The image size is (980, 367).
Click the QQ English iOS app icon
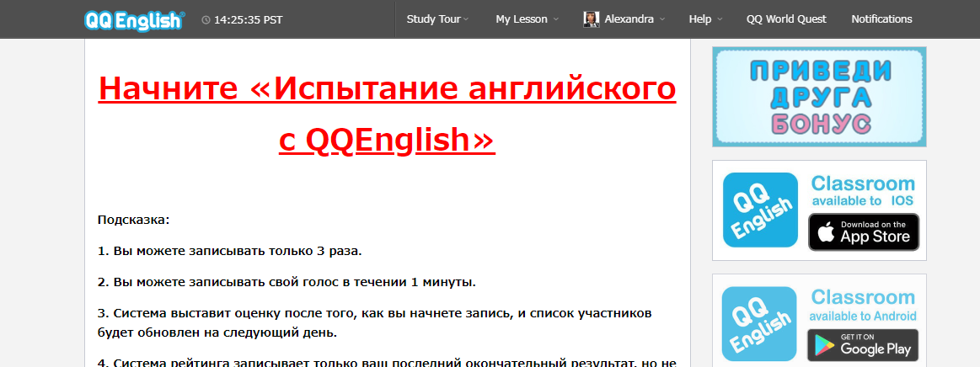click(760, 210)
